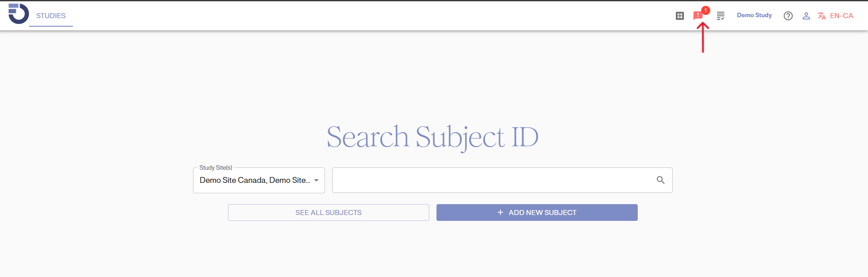
Task: Click the Search Subject ID heading
Action: pyautogui.click(x=432, y=137)
